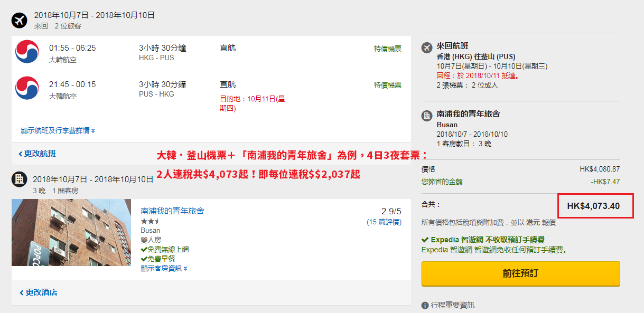Click the building icon next to the sidebar hotel name
Screen dimensions: 644x313
pos(427,115)
